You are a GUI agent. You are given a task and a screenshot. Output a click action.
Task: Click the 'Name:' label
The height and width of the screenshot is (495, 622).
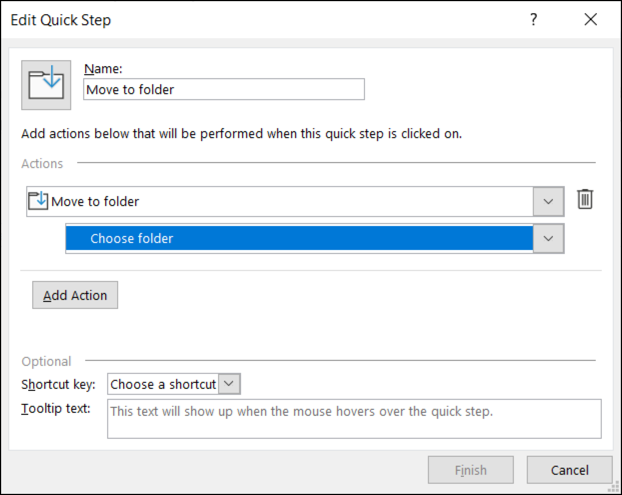coord(102,68)
